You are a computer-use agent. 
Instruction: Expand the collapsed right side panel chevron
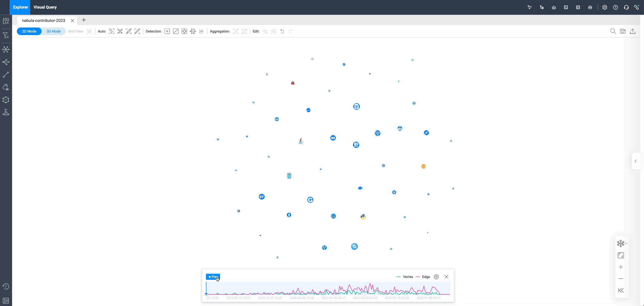click(x=636, y=161)
